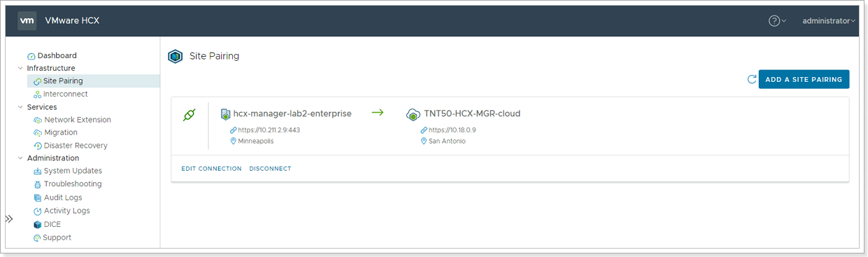This screenshot has height=257, width=868.
Task: Click the Support icon
Action: coord(38,237)
